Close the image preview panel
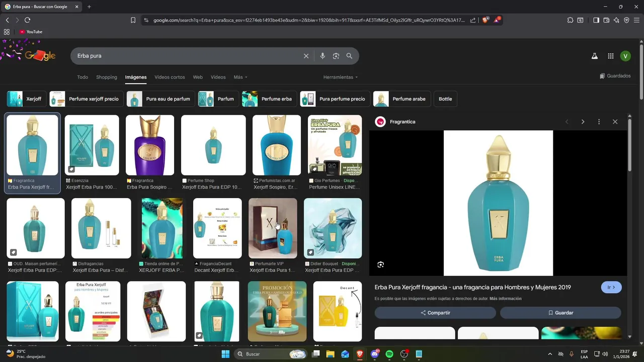 pos(615,122)
